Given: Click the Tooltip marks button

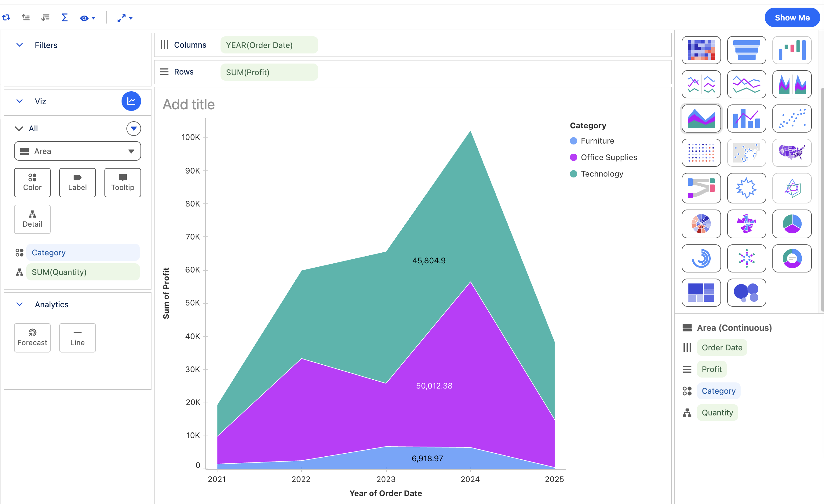Looking at the screenshot, I should (x=123, y=183).
